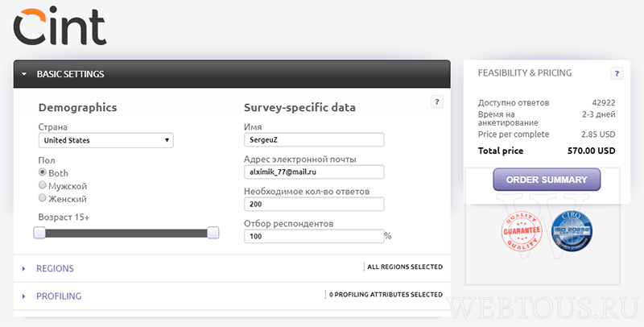Image resolution: width=644 pixels, height=327 pixels.
Task: Click the 570.00 USD total price
Action: coord(592,151)
